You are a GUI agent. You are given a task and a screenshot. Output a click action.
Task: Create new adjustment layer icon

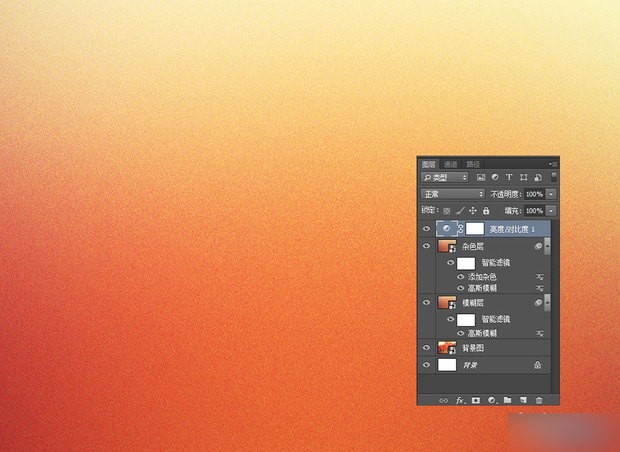tap(492, 400)
